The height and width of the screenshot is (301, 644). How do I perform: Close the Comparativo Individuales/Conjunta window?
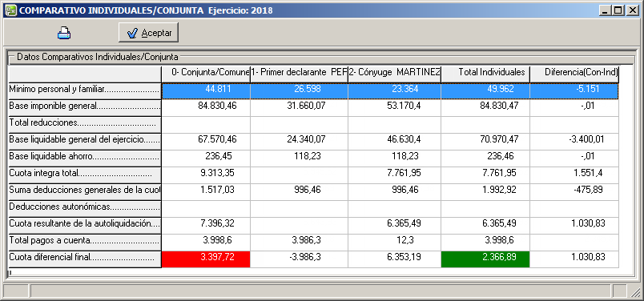[631, 10]
